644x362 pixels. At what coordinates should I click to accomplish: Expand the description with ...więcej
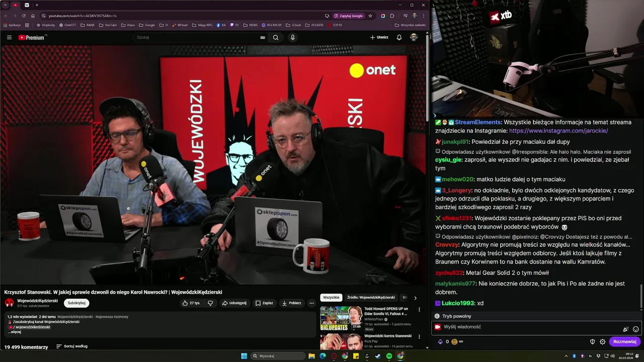click(15, 332)
